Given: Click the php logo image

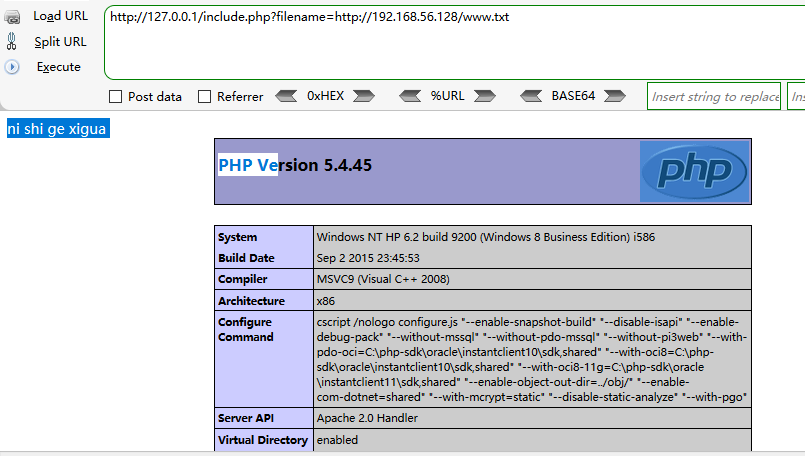Looking at the screenshot, I should [x=695, y=172].
